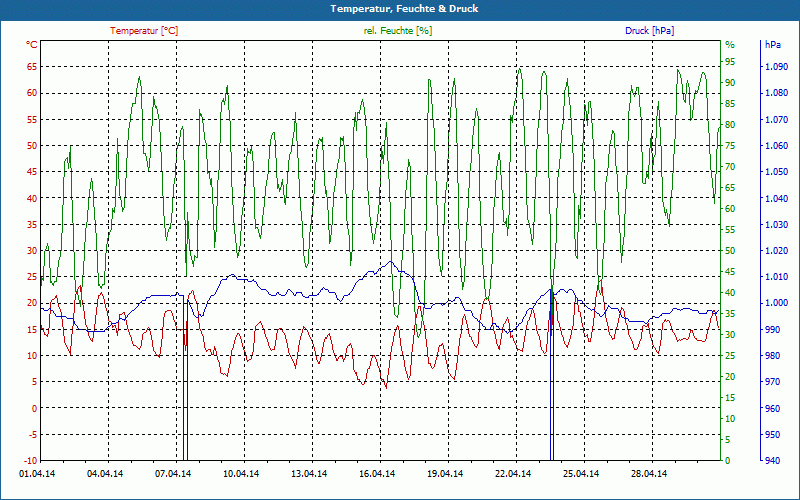Viewport: 800px width, 500px height.
Task: Click the blue pressure axis value 1.030
Action: (x=776, y=224)
